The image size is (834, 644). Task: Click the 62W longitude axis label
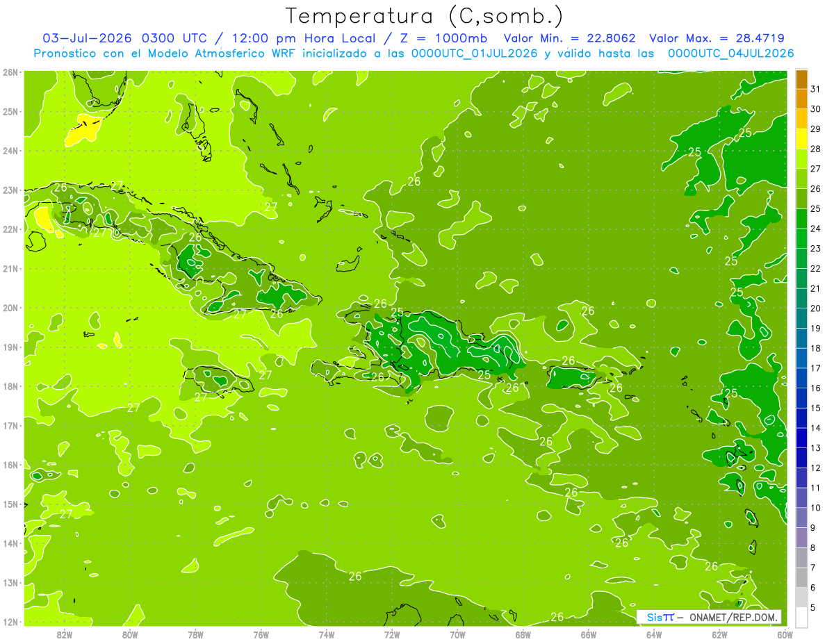pos(719,634)
